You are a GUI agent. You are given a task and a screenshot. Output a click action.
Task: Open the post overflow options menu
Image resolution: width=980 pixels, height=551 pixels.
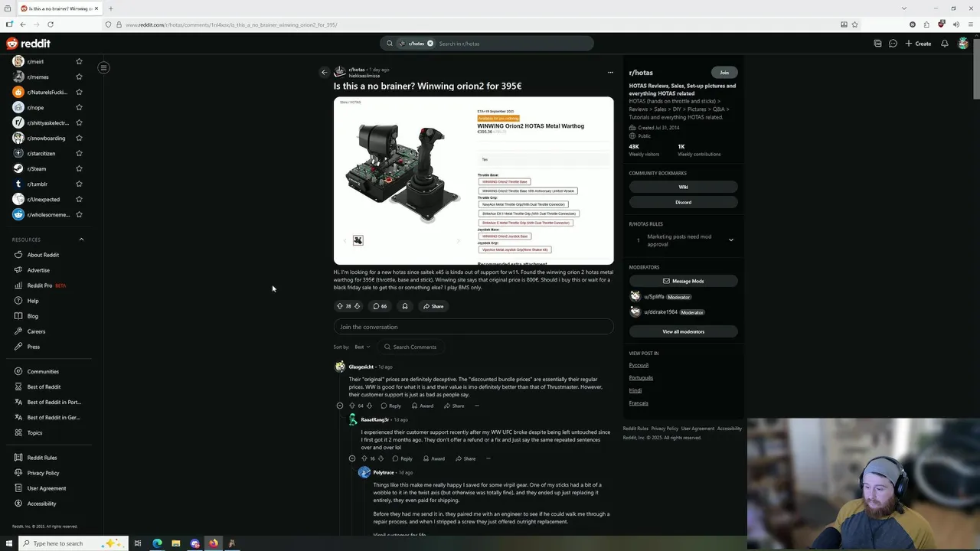point(610,72)
